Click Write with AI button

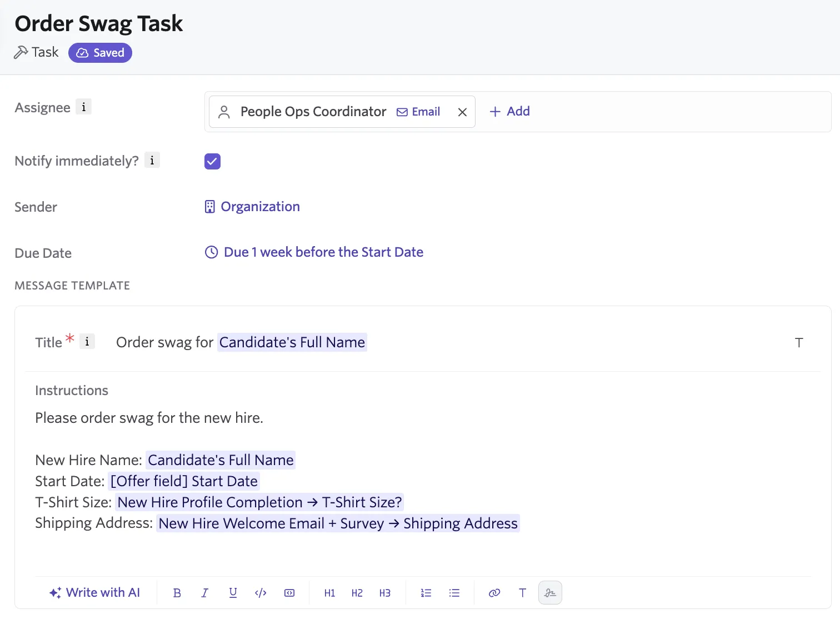[x=95, y=593]
